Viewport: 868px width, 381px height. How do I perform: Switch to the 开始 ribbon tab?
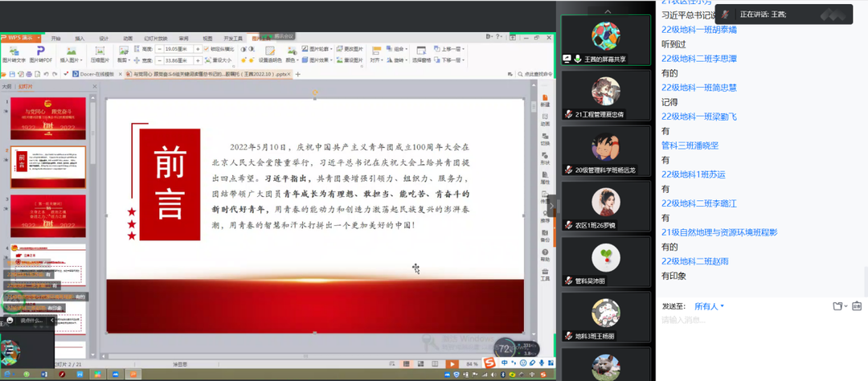[x=55, y=38]
